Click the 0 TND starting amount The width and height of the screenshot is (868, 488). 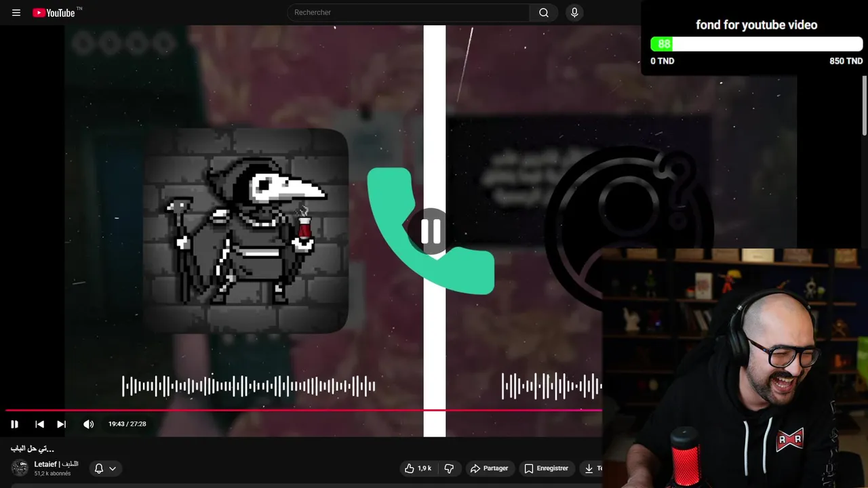663,61
